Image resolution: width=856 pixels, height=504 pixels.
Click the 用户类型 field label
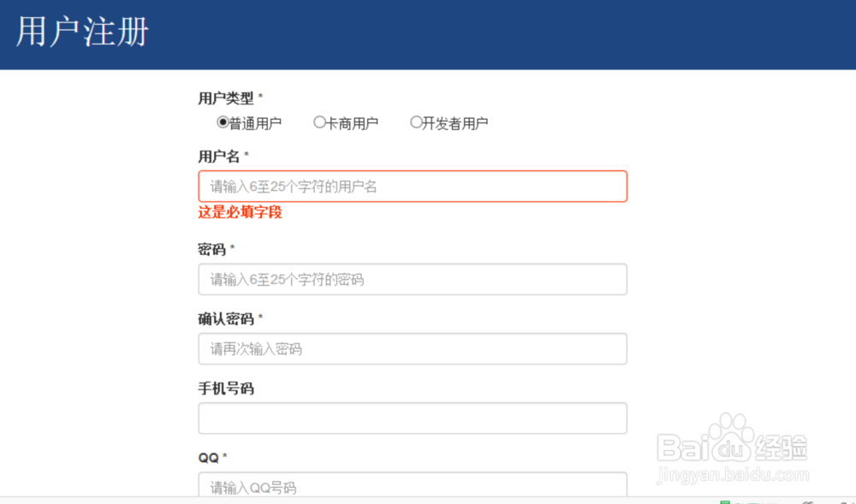tap(226, 98)
